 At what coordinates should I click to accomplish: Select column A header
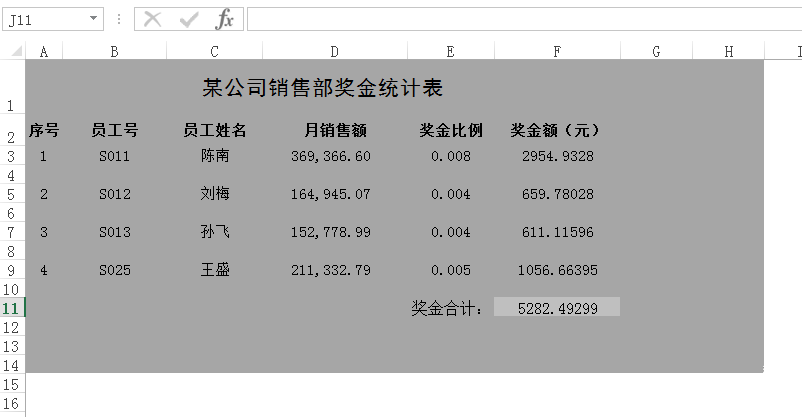click(44, 52)
